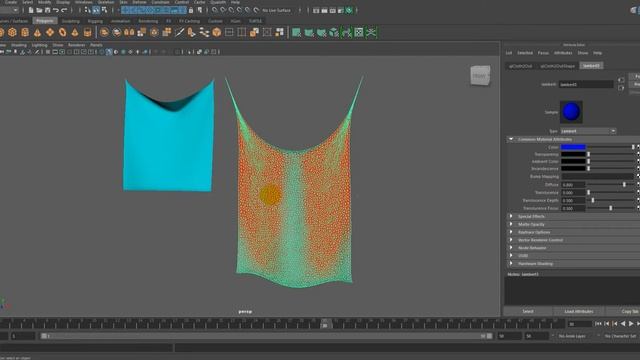
Task: Toggle highlight selection mode icon after padlock
Action: click(x=200, y=10)
